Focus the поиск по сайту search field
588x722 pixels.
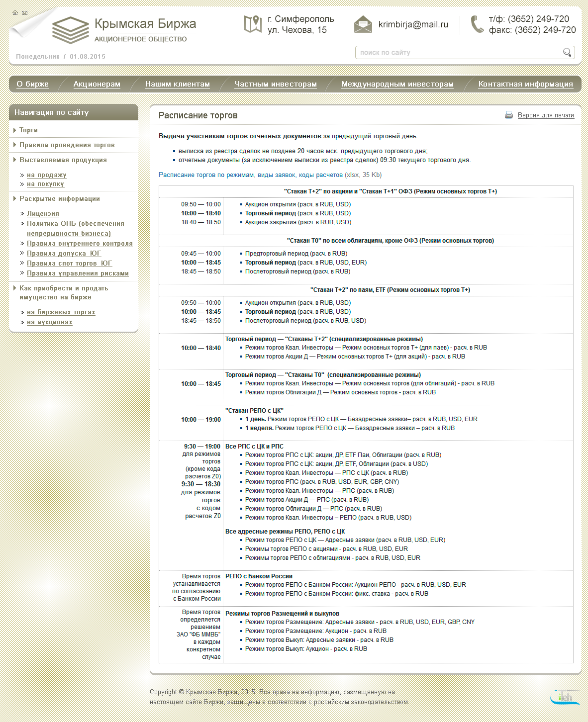pos(458,53)
